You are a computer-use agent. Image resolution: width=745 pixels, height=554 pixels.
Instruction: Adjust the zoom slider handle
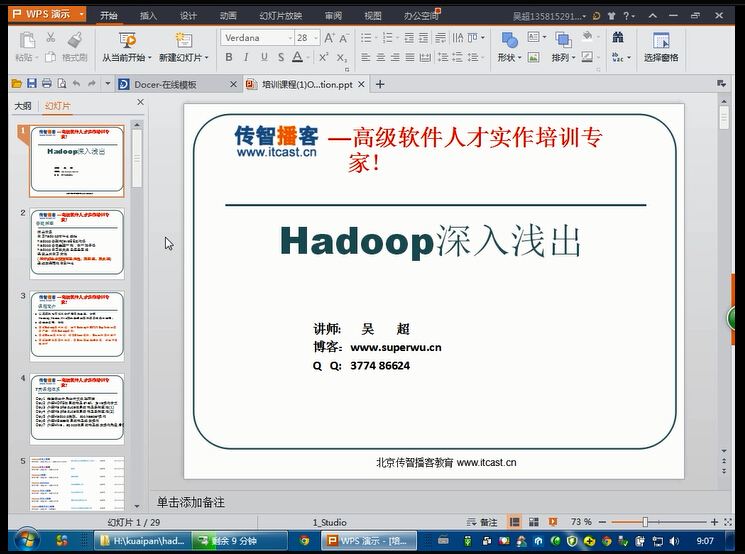pos(645,522)
